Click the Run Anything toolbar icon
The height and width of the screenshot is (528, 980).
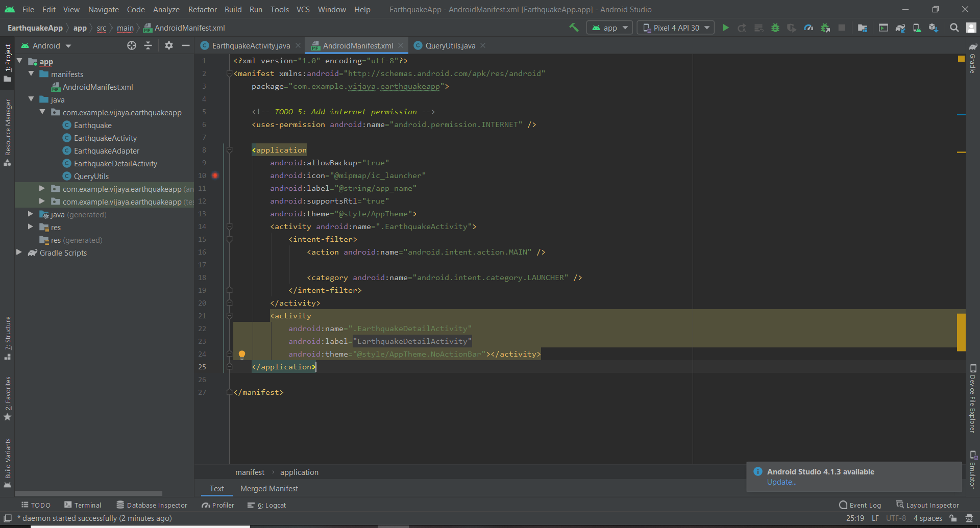tap(884, 28)
